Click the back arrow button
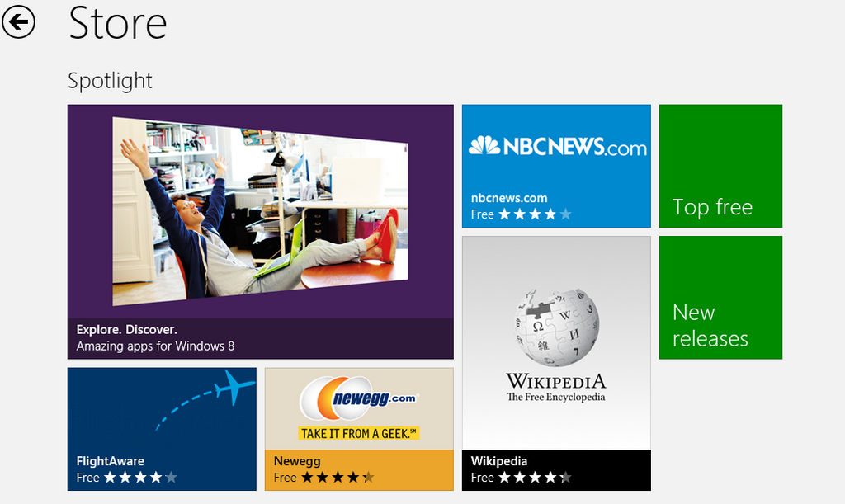This screenshot has height=504, width=845. 19,21
